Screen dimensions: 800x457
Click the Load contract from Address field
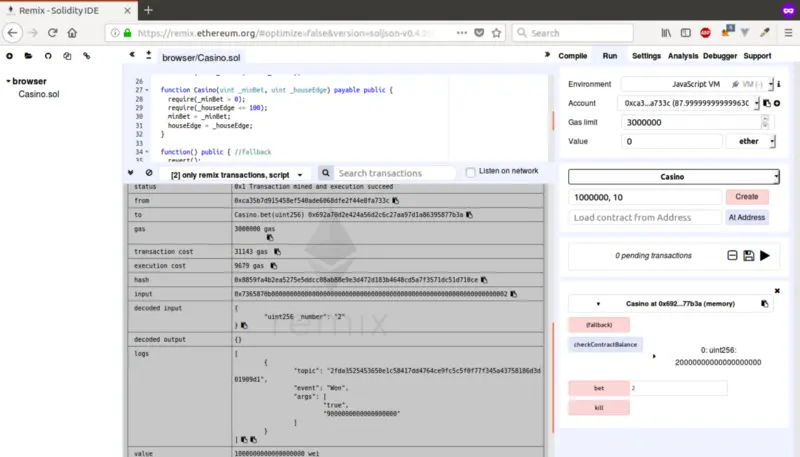[x=645, y=217]
